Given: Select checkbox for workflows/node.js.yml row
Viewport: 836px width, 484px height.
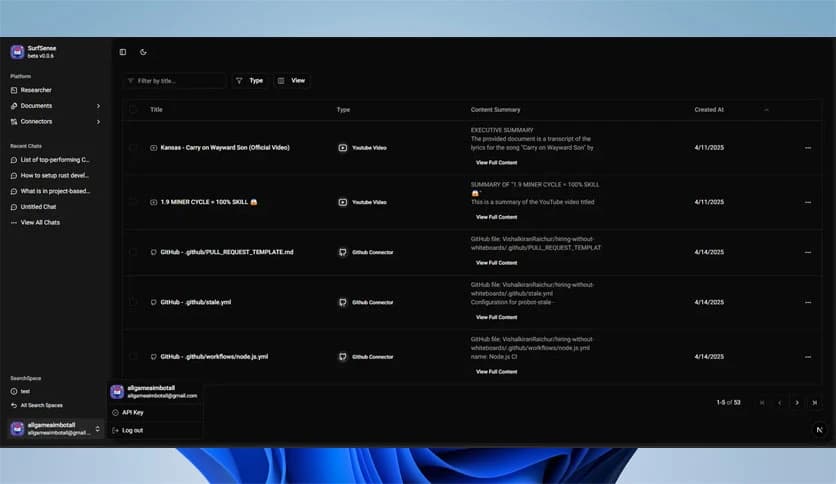Looking at the screenshot, I should pos(133,357).
